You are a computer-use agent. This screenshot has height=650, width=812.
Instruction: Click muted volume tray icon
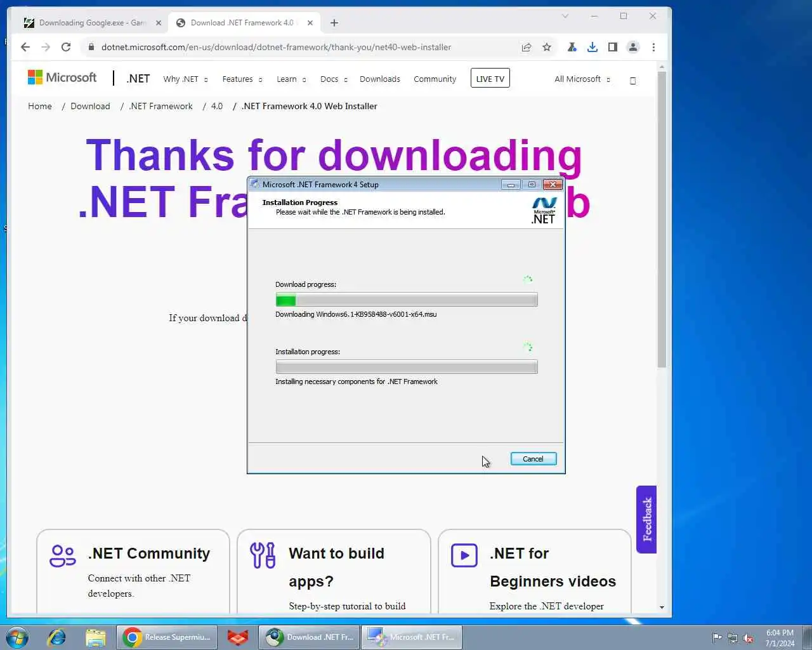tap(749, 638)
